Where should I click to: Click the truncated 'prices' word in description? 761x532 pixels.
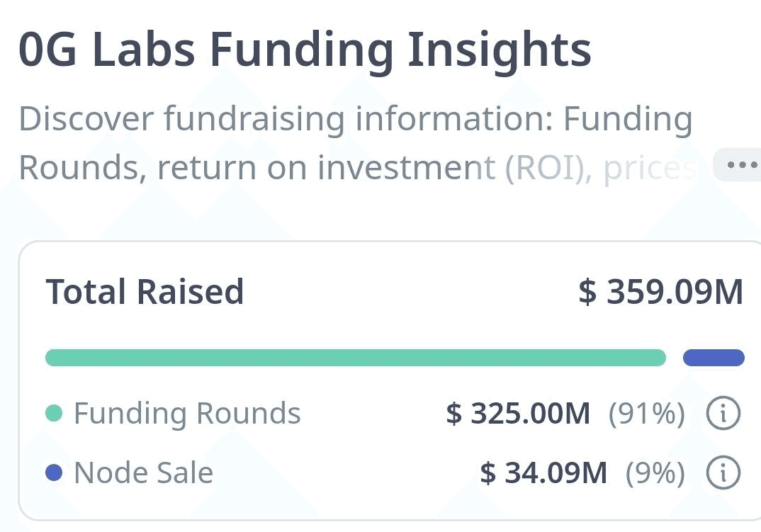[x=650, y=168]
